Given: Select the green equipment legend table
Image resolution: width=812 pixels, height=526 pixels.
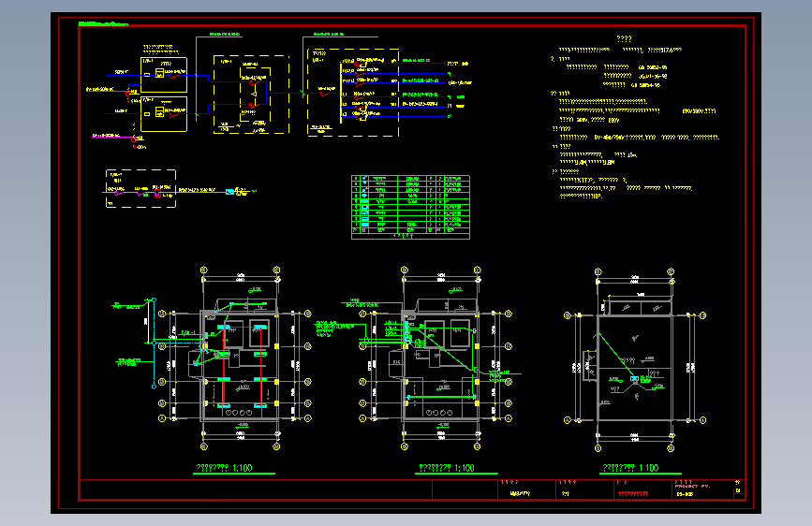Looking at the screenshot, I should click(x=410, y=207).
